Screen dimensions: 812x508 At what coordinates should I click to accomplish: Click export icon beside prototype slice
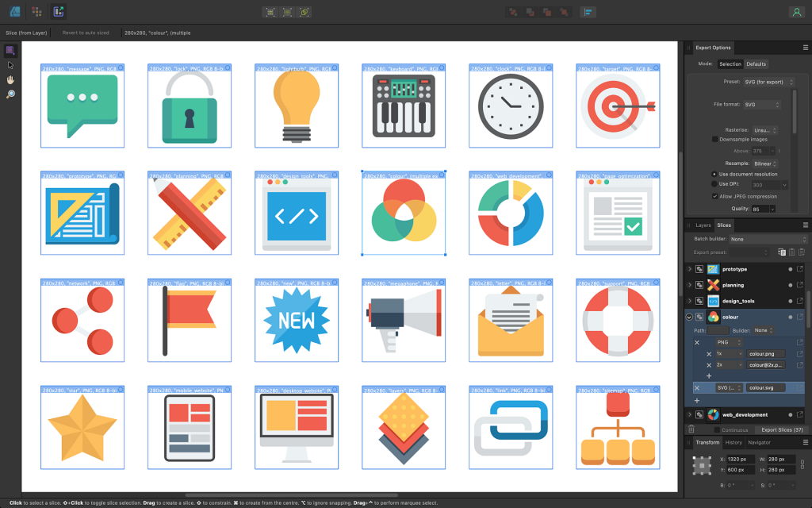pyautogui.click(x=800, y=269)
